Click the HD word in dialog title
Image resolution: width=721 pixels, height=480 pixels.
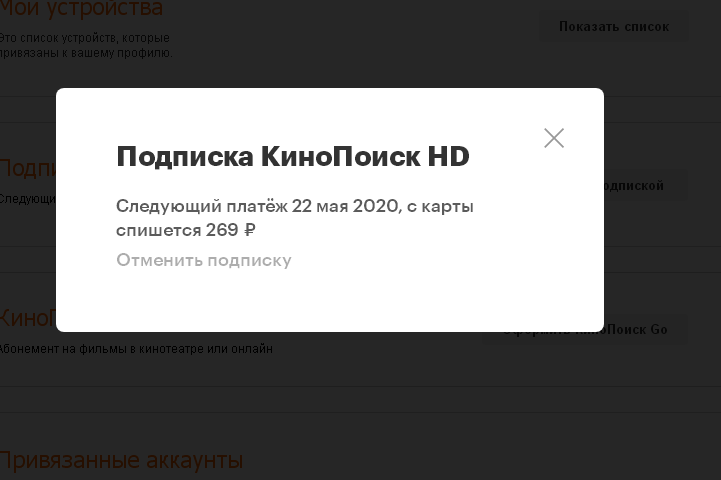pyautogui.click(x=449, y=156)
